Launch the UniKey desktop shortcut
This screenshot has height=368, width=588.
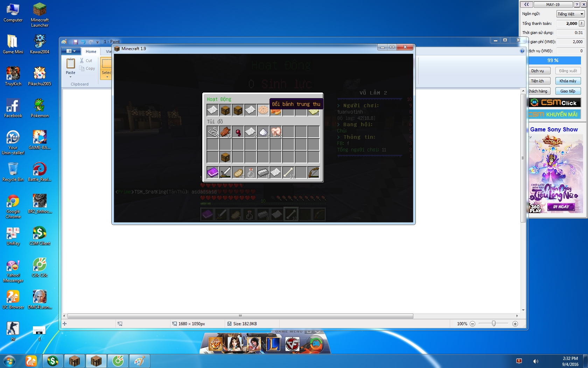pyautogui.click(x=13, y=236)
